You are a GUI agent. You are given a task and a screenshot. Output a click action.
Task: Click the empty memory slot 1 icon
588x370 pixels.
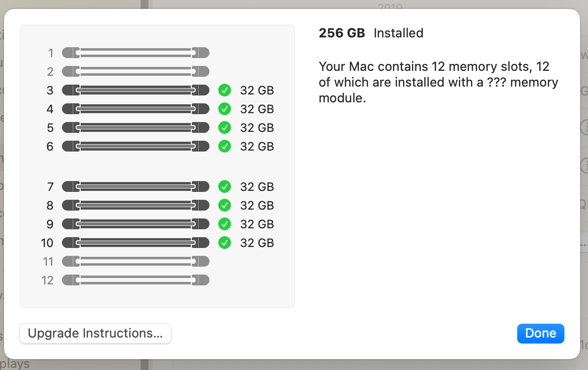(x=136, y=53)
